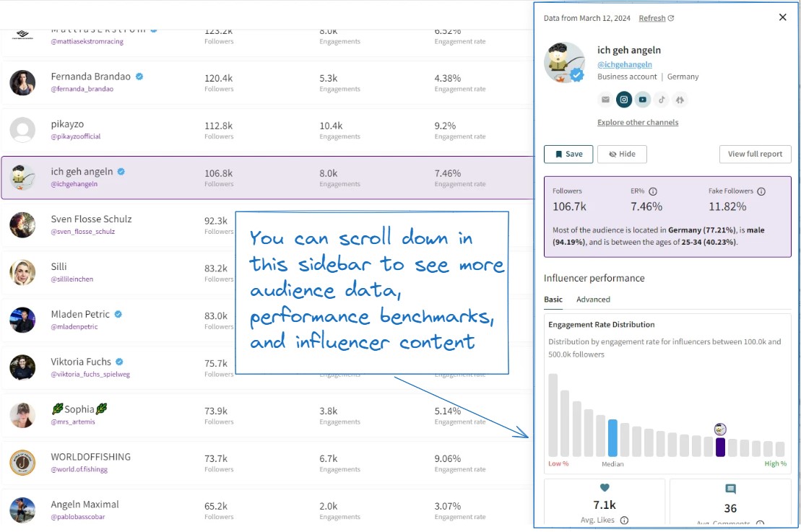
Task: Open the Instagram channel icon
Action: [x=624, y=100]
